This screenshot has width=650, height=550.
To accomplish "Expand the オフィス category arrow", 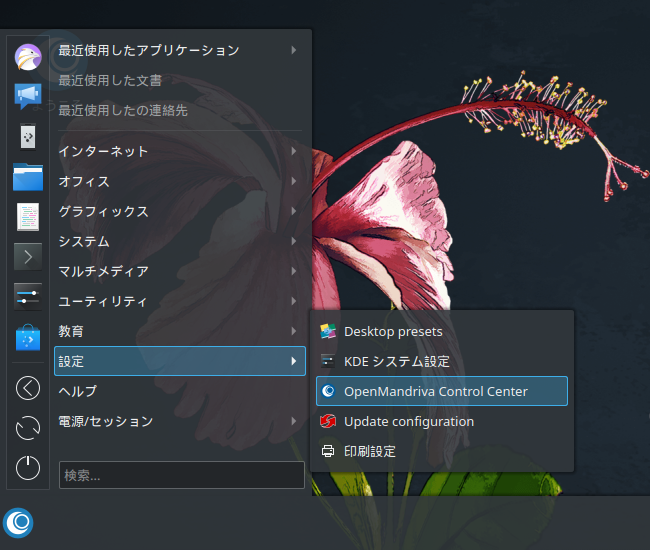I will point(293,181).
